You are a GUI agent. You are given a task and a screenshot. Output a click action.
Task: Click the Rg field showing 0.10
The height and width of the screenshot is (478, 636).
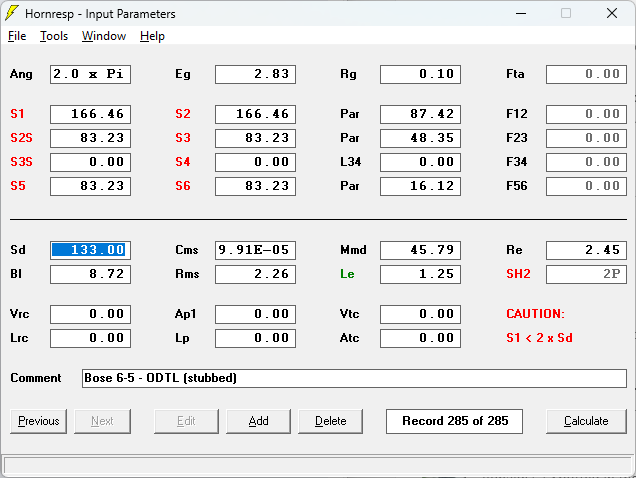pos(420,74)
